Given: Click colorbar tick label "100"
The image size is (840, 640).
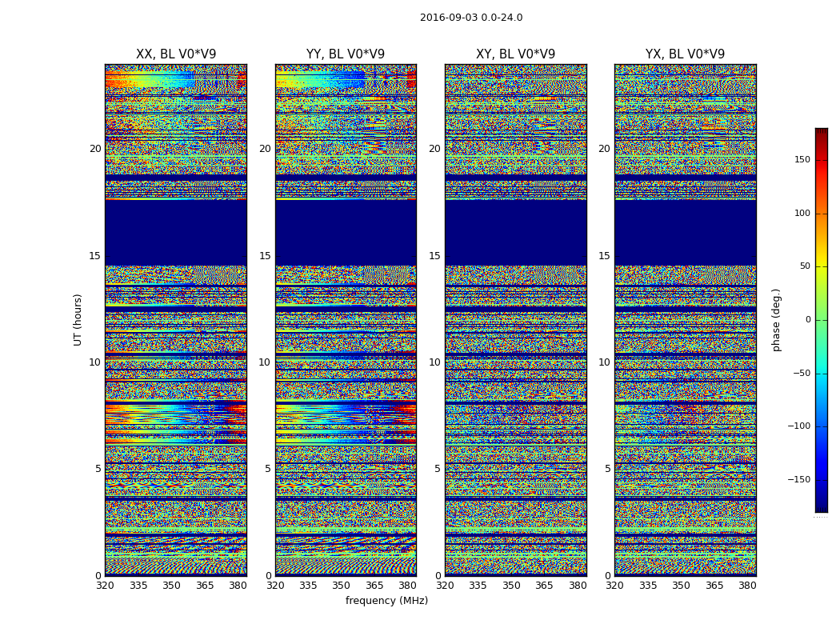Looking at the screenshot, I should click(802, 213).
